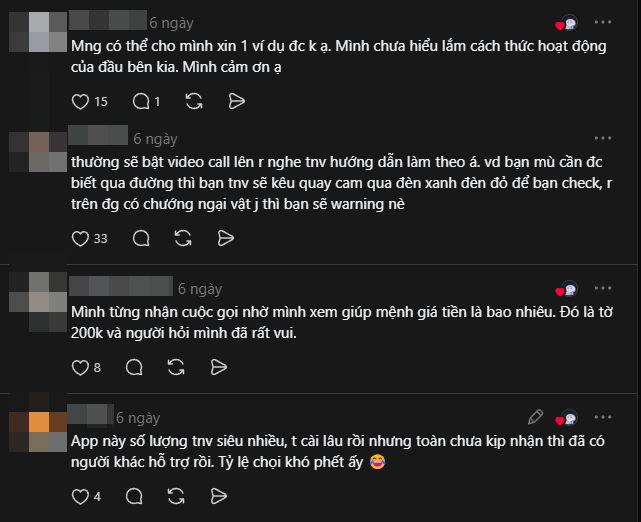The height and width of the screenshot is (522, 641).
Task: Open the blurred username on the 200k comment
Action: coord(120,288)
